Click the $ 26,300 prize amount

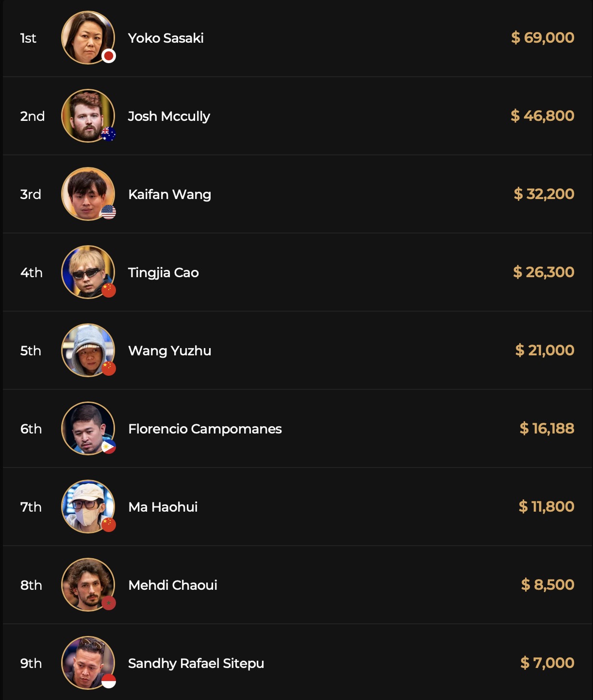coord(544,272)
